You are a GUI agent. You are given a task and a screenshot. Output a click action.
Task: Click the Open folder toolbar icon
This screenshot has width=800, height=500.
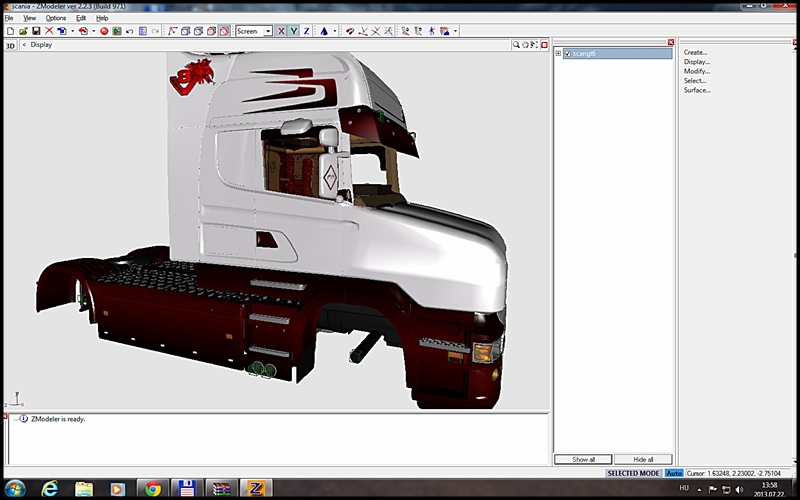[x=22, y=31]
